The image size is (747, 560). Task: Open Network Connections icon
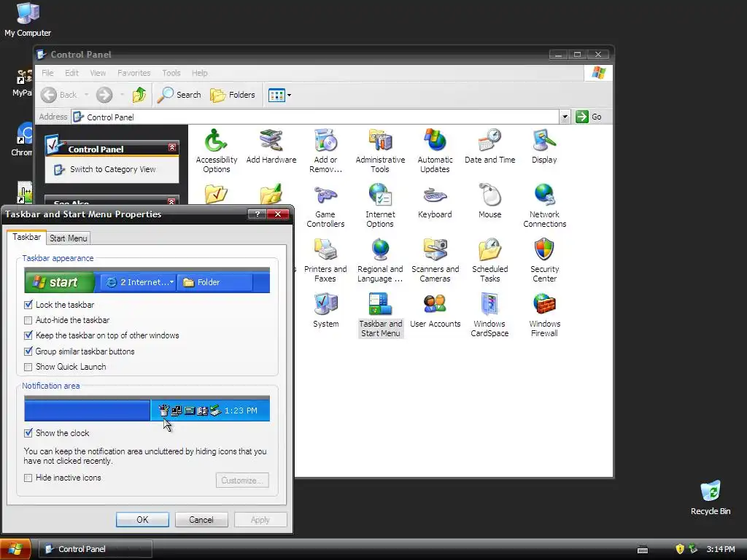pos(544,205)
